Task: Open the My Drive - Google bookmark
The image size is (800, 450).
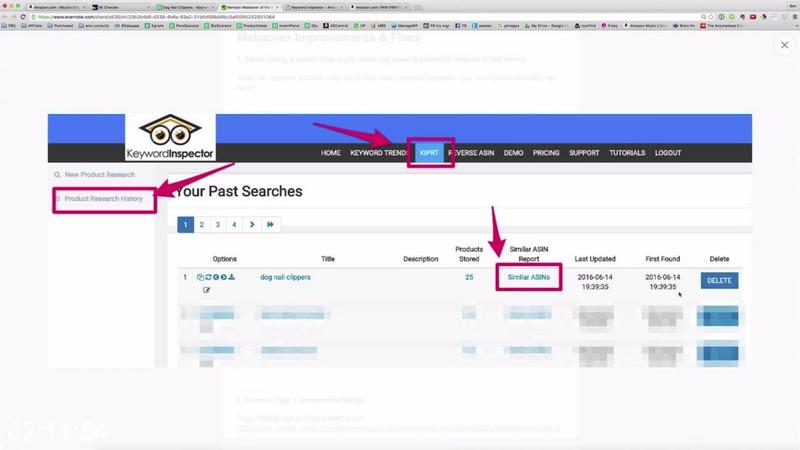Action: [546, 26]
